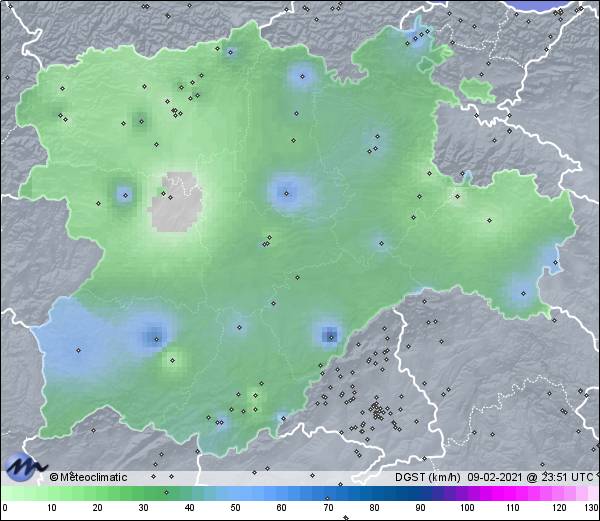
Task: Click scale label 10
Action: point(52,508)
